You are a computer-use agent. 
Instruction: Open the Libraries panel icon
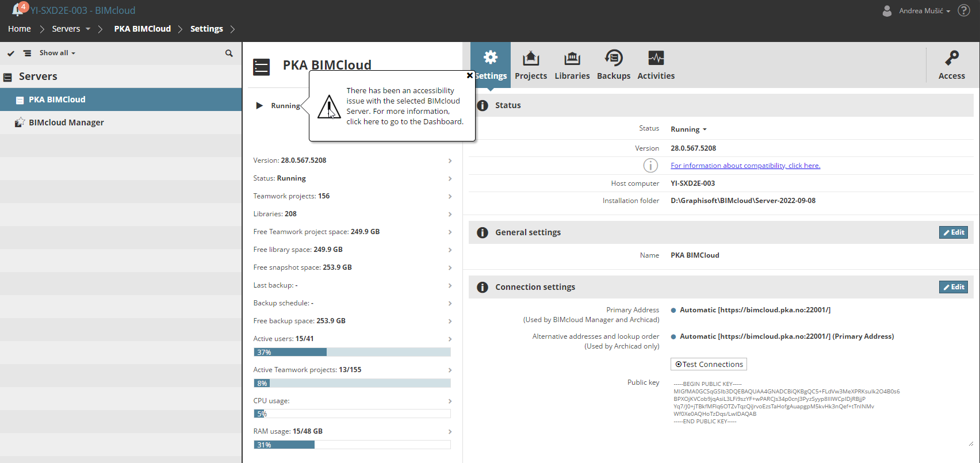coord(572,59)
